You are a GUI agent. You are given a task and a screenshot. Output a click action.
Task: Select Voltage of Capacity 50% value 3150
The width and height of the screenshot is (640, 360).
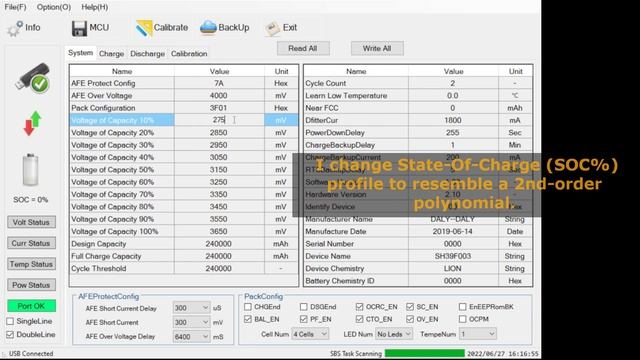[219, 169]
